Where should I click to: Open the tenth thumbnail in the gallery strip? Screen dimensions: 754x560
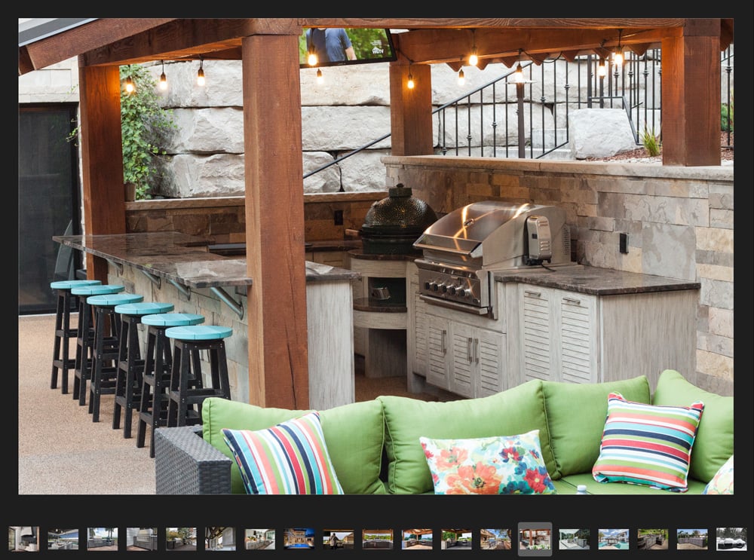tap(378, 538)
